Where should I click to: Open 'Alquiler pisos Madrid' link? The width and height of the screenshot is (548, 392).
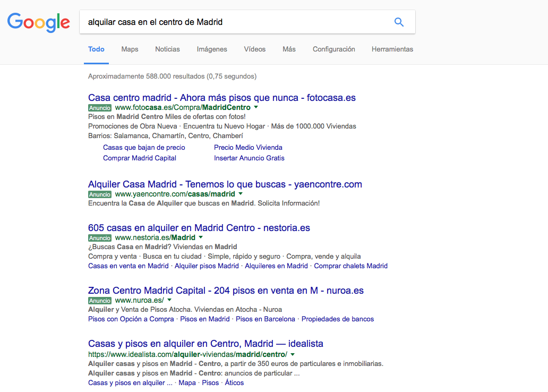pos(207,266)
